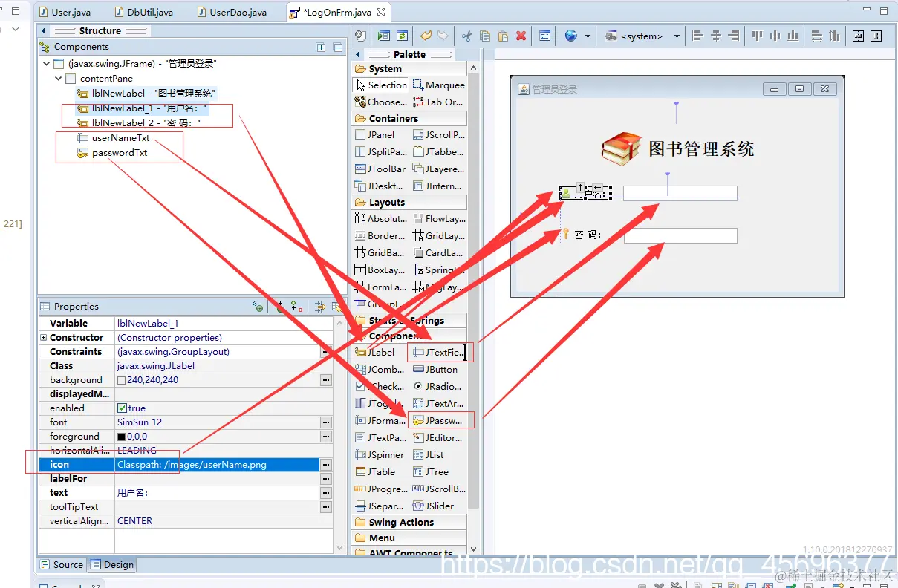Image resolution: width=898 pixels, height=588 pixels.
Task: Click the username text field in design canvas
Action: point(680,193)
